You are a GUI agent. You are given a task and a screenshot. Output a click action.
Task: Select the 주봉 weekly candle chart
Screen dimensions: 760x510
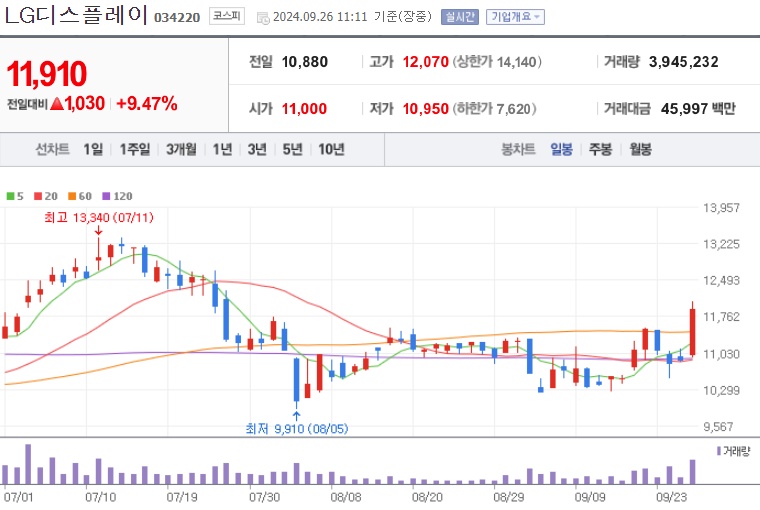point(601,149)
